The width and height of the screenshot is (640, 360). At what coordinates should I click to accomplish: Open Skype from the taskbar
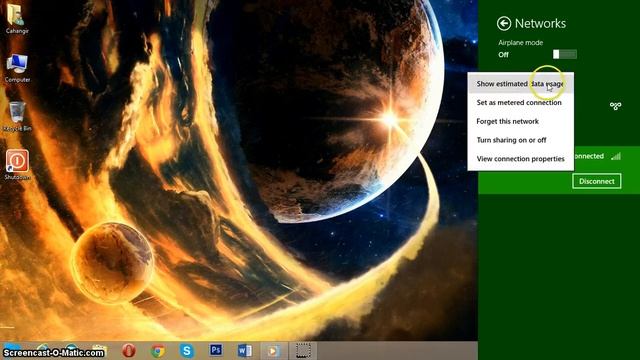click(x=187, y=351)
